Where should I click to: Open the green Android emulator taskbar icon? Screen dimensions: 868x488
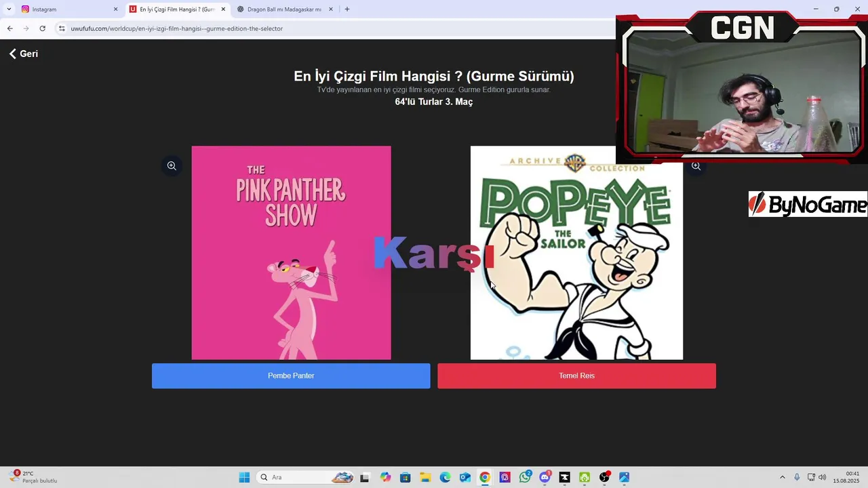pos(585,477)
